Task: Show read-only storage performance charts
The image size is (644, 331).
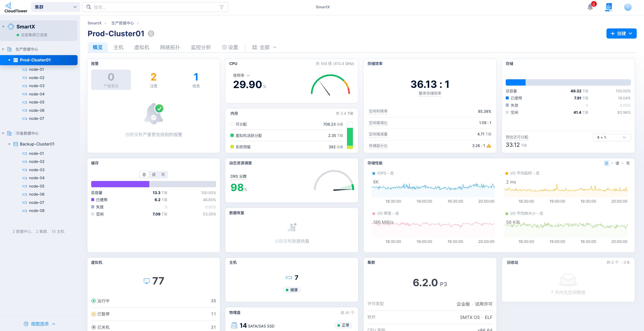Action: tap(617, 163)
